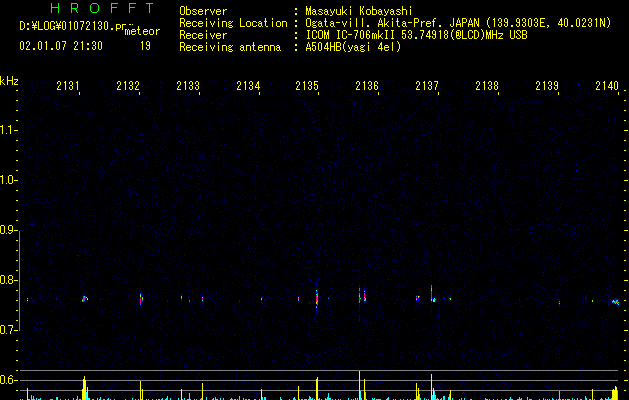
Task: Click the 2139 time axis marker
Action: point(547,85)
